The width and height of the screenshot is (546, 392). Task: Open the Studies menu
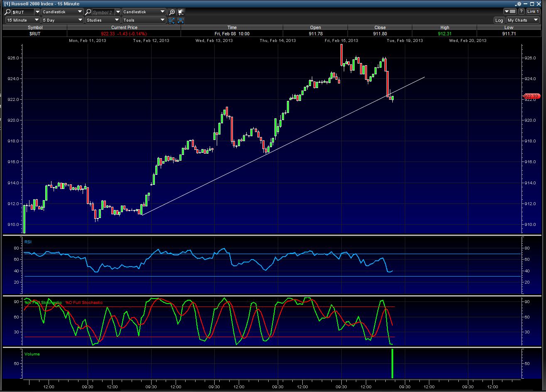click(x=103, y=20)
